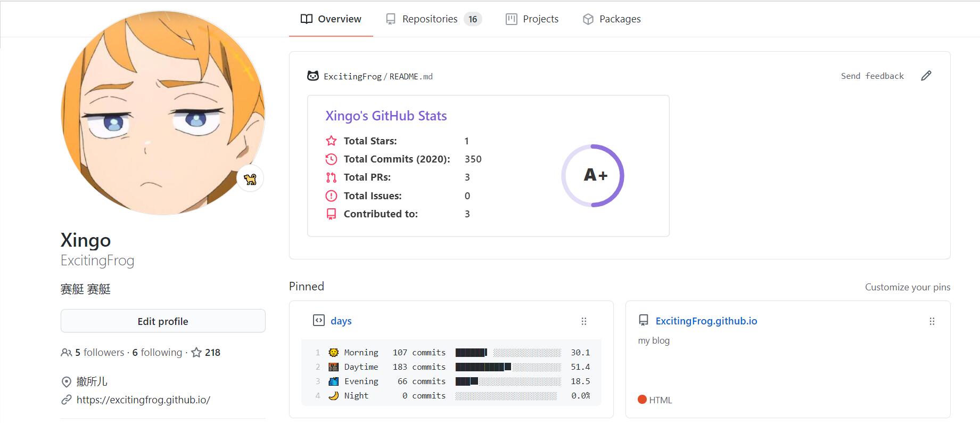Screen dimensions: 980x423
Task: Click the Projects board icon
Action: pyautogui.click(x=511, y=19)
